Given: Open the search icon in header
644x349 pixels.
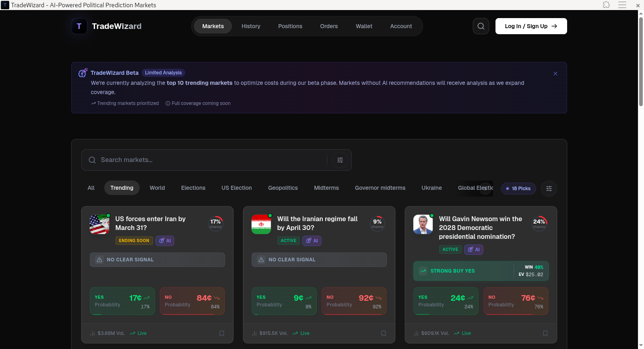Looking at the screenshot, I should click(x=481, y=26).
